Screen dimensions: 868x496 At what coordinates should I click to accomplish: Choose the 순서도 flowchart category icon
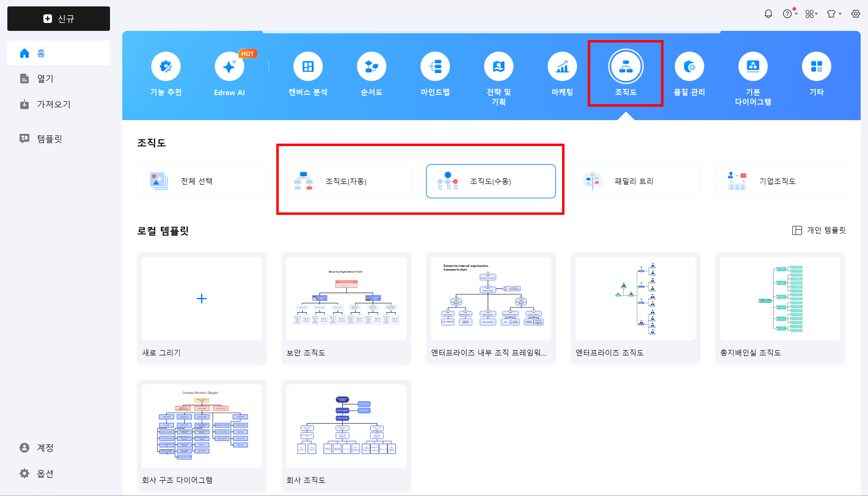pyautogui.click(x=371, y=67)
